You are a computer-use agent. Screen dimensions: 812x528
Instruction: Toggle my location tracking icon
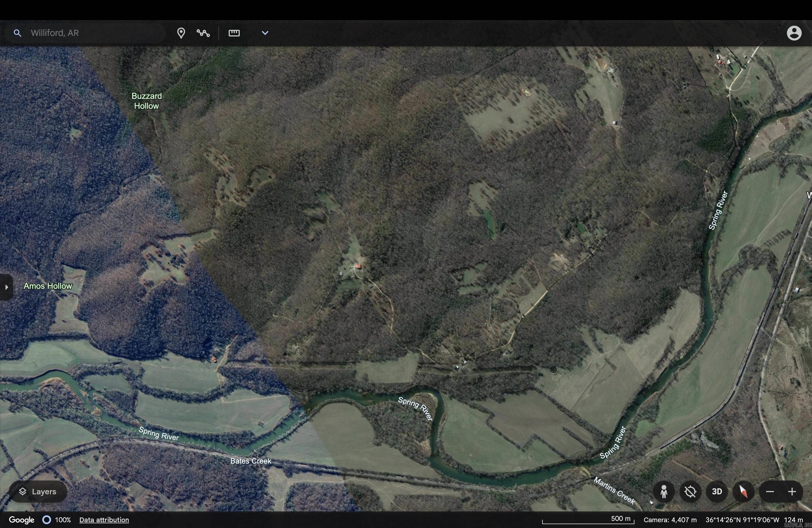click(690, 492)
